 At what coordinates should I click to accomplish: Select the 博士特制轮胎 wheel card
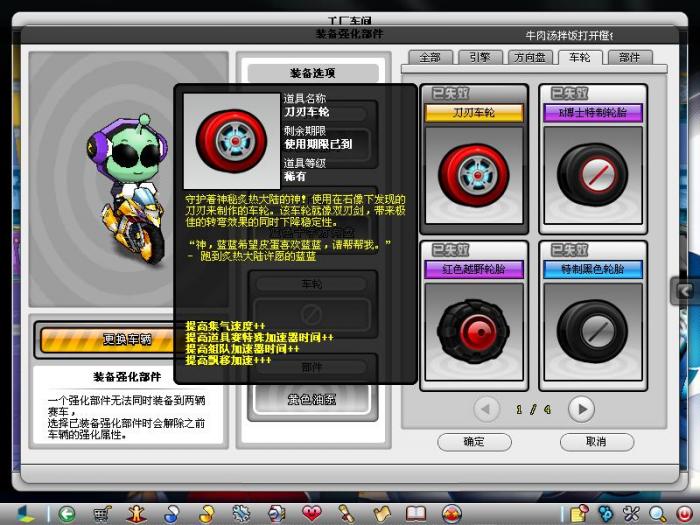tap(593, 159)
